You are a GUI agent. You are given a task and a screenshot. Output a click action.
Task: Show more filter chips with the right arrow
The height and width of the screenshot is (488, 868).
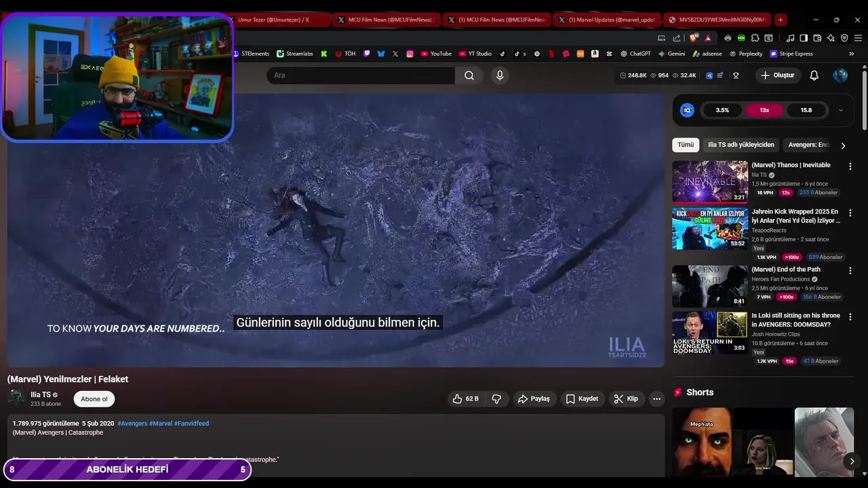[843, 145]
